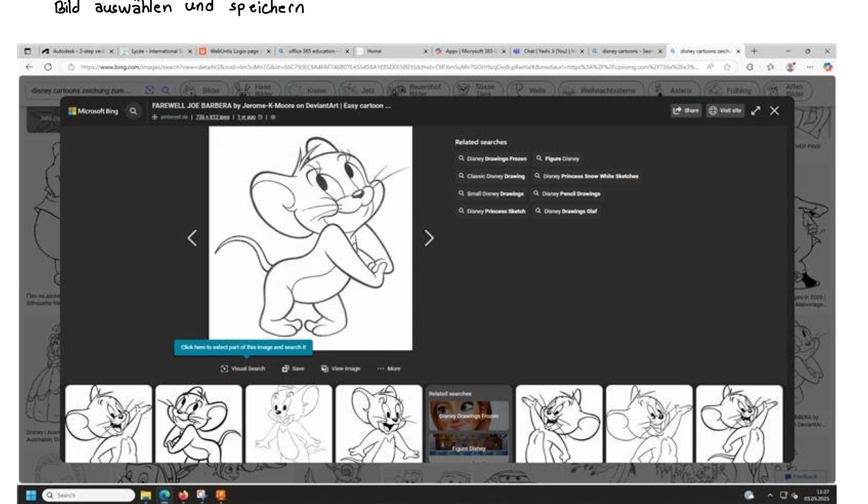Go to the next image arrow

pyautogui.click(x=429, y=238)
